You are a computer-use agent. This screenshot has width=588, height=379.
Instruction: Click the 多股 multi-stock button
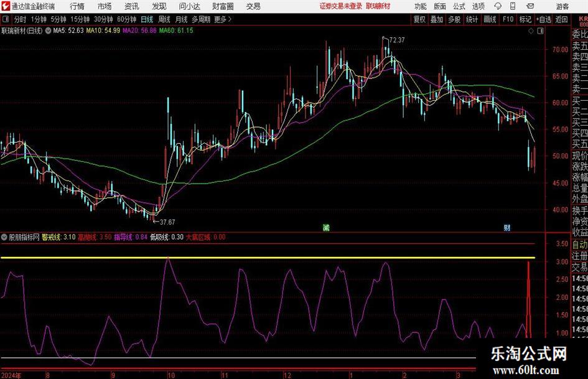[x=454, y=19]
